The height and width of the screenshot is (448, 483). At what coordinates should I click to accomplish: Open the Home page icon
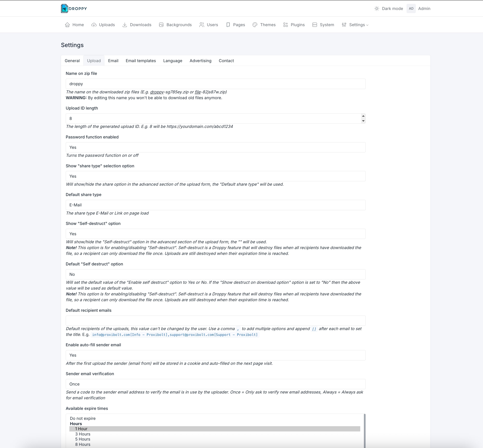[x=67, y=25]
